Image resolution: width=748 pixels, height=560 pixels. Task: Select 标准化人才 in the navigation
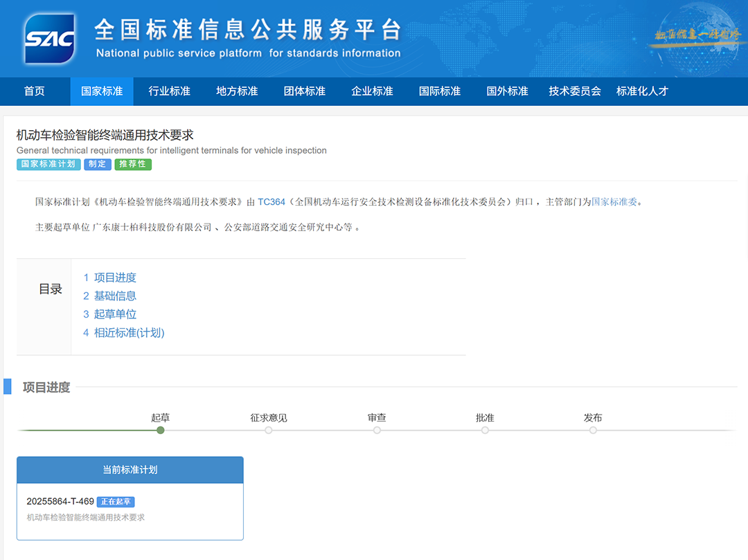pyautogui.click(x=642, y=91)
